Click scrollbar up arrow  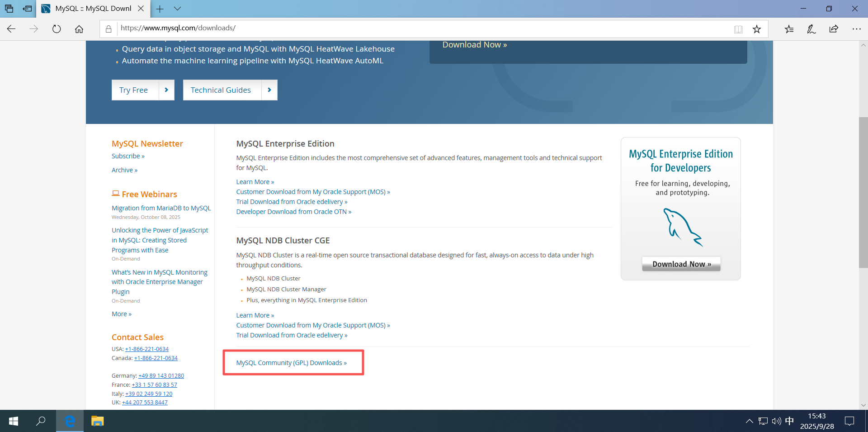point(863,45)
